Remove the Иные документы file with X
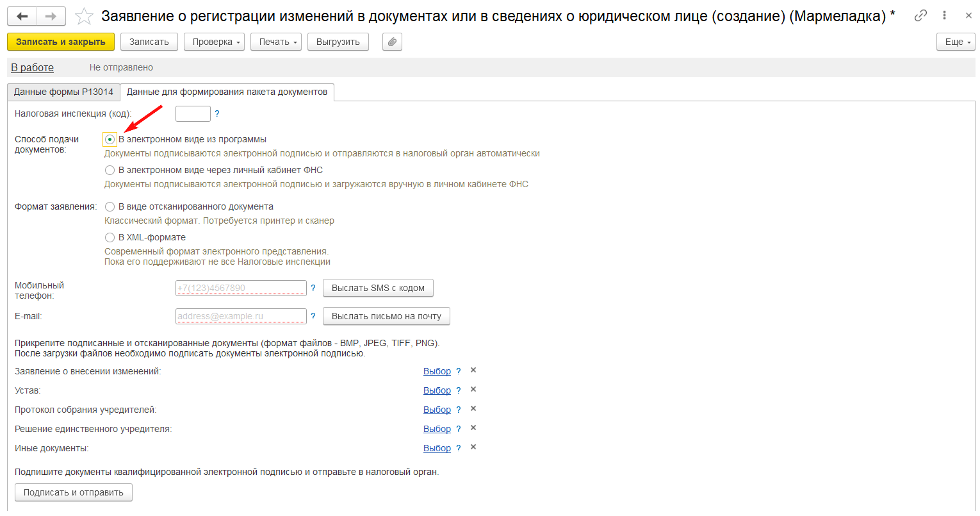The width and height of the screenshot is (980, 516). click(x=473, y=447)
